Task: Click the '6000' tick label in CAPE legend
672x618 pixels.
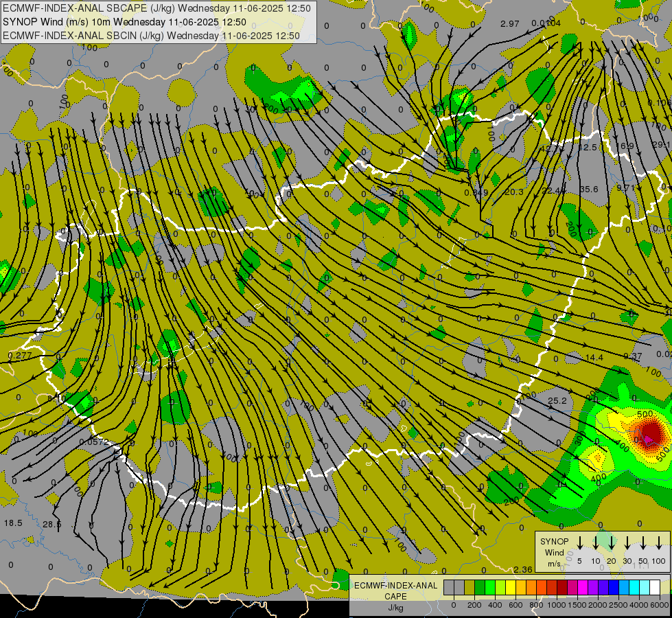Action: (660, 605)
